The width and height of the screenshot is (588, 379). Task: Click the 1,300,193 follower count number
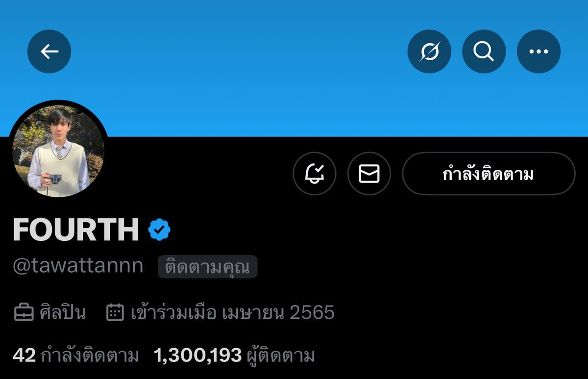point(198,355)
